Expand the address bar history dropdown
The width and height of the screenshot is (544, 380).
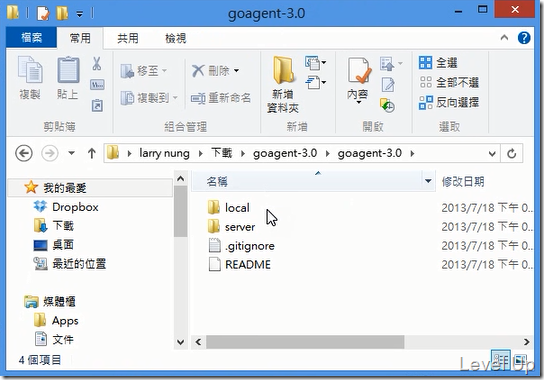pos(492,153)
